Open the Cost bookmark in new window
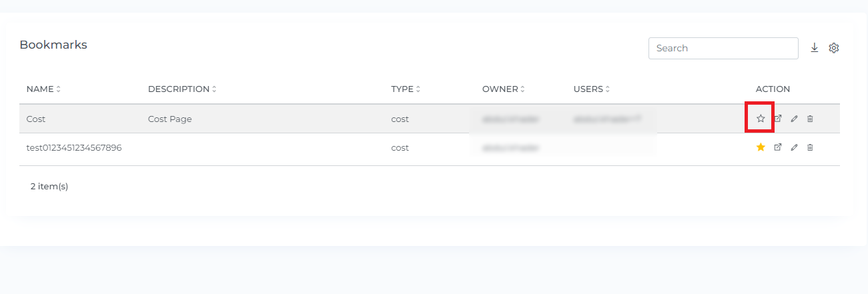 pyautogui.click(x=777, y=119)
